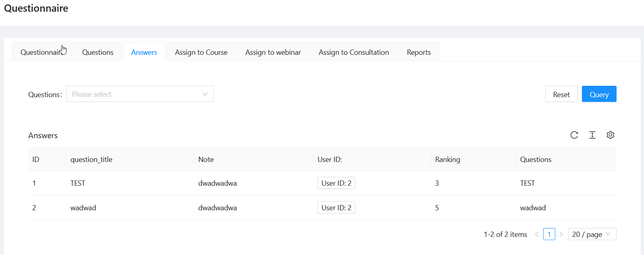This screenshot has width=644, height=255.
Task: Go to previous page arrow
Action: pyautogui.click(x=537, y=234)
